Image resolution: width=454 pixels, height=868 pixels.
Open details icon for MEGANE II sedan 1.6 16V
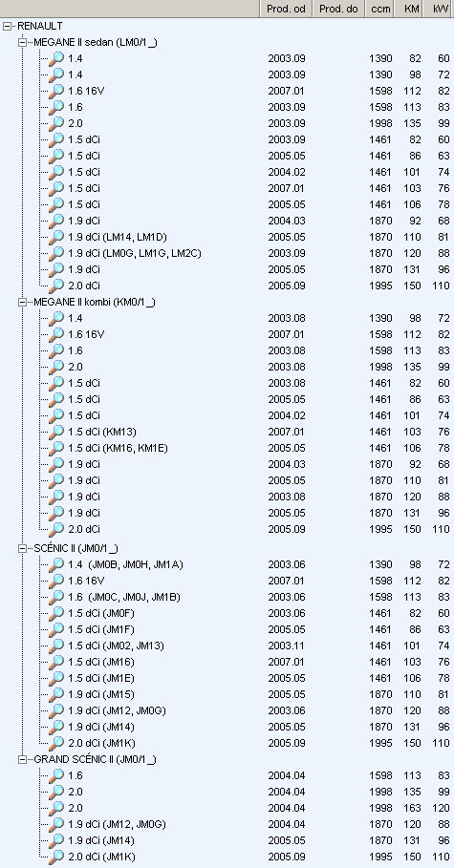[56, 91]
